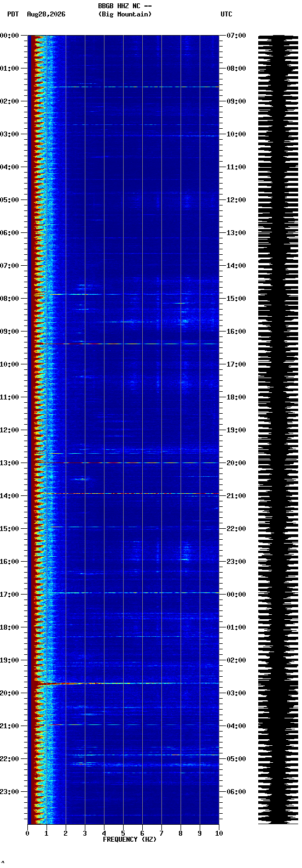
Task: Click the 14:00 UTC time label
Action: tap(236, 266)
